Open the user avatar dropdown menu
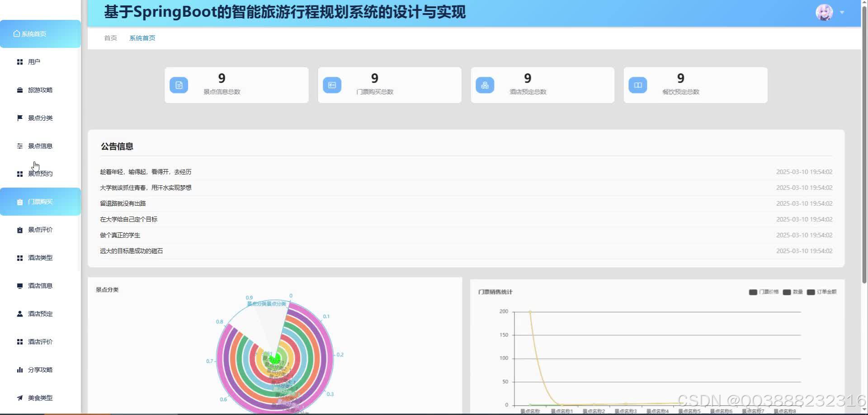868x415 pixels. point(842,13)
